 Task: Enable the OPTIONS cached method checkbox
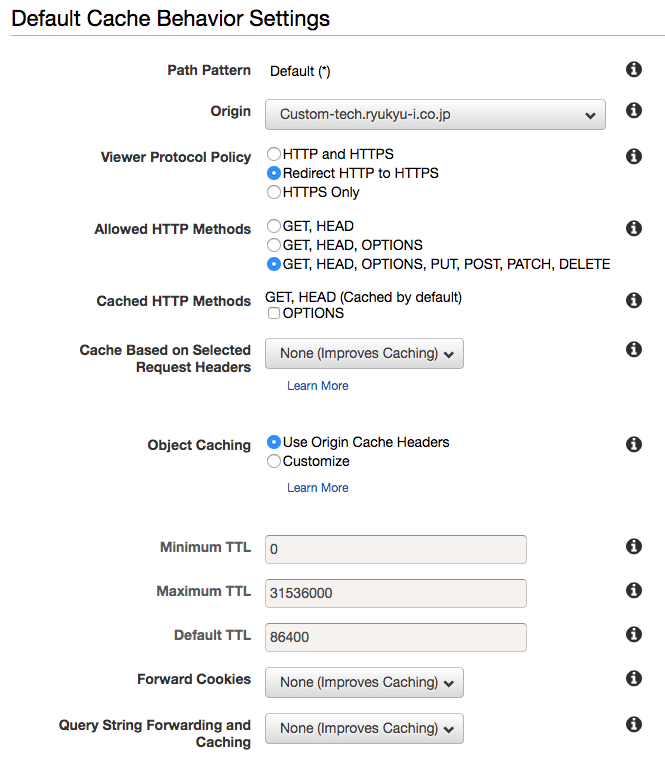274,314
